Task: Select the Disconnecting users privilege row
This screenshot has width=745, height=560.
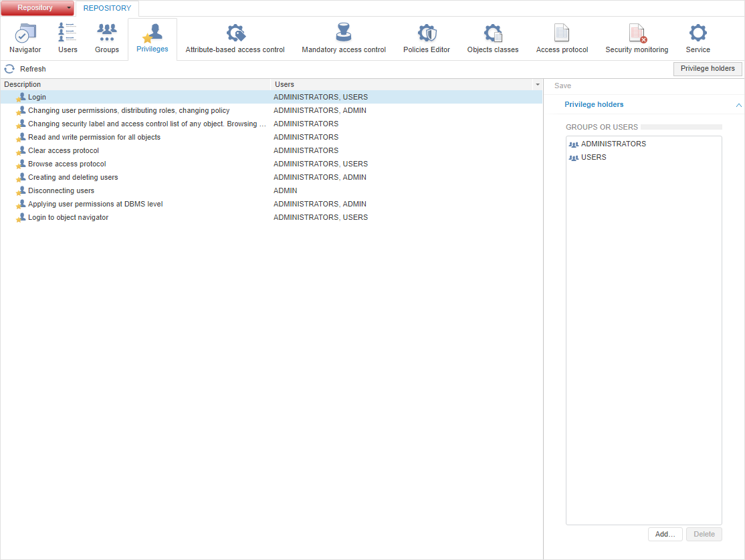Action: tap(62, 190)
